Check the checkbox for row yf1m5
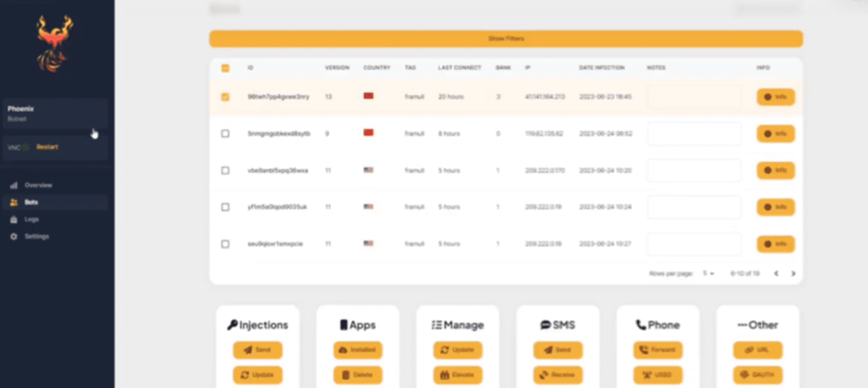 pyautogui.click(x=225, y=207)
